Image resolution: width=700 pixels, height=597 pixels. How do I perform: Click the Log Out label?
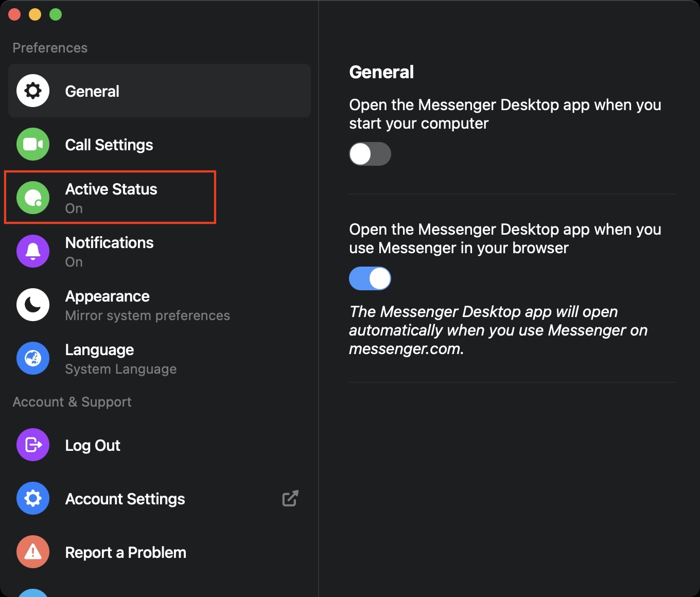[x=93, y=446]
